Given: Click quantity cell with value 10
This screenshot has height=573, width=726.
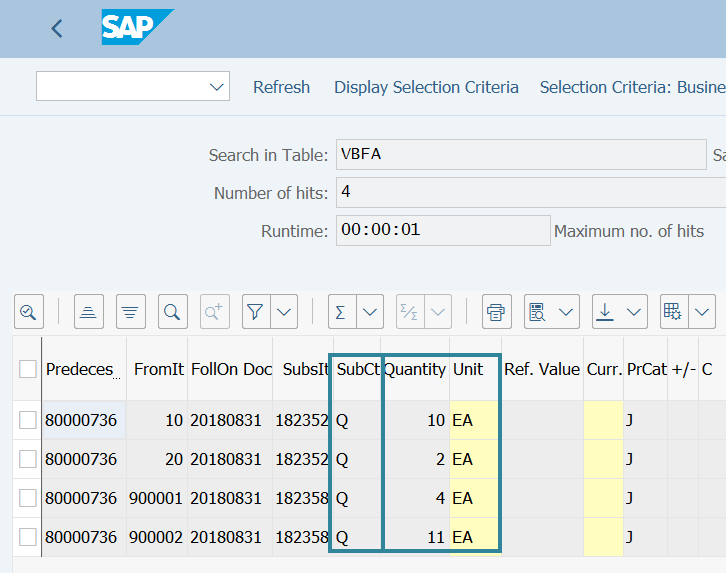Looking at the screenshot, I should pyautogui.click(x=416, y=420).
